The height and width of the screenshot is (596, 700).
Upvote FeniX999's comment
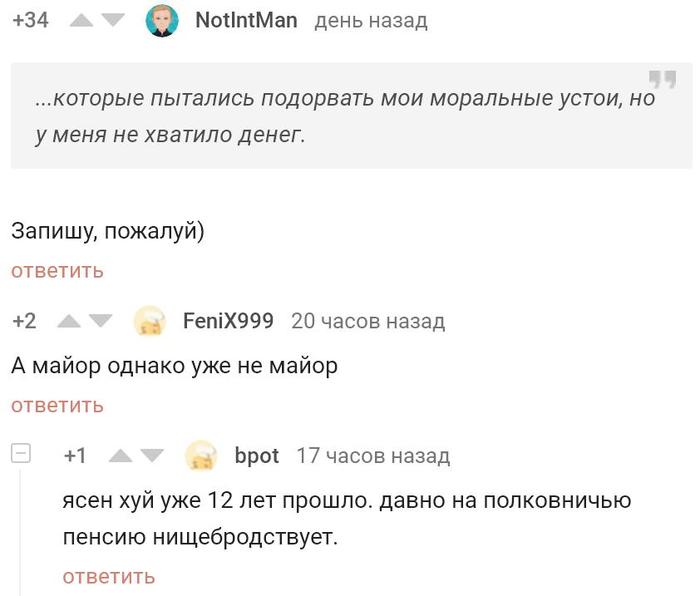[x=70, y=322]
